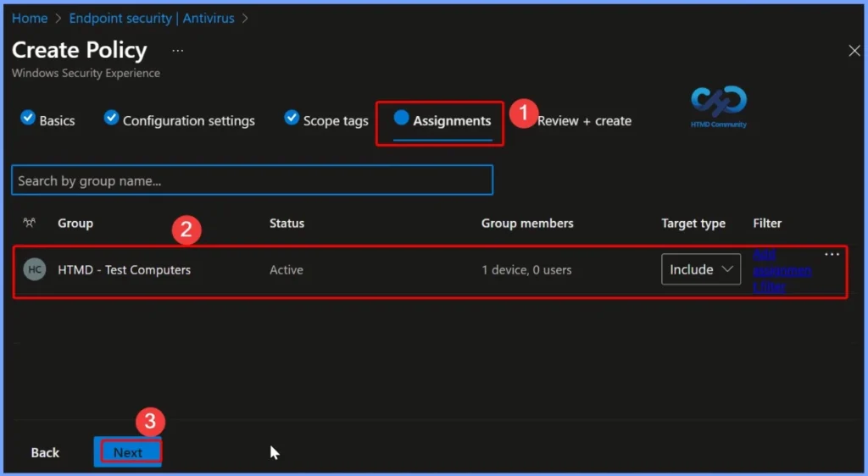Select the HTMD - Test Computers group name
The image size is (868, 476).
coord(124,270)
